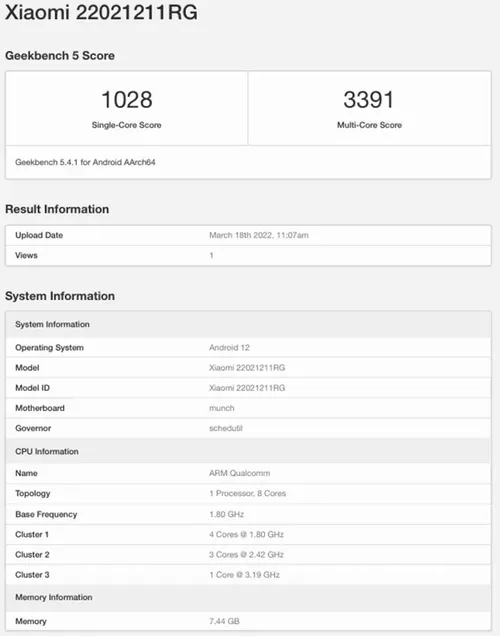
Task: Select the munch motherboard value
Action: pyautogui.click(x=221, y=408)
